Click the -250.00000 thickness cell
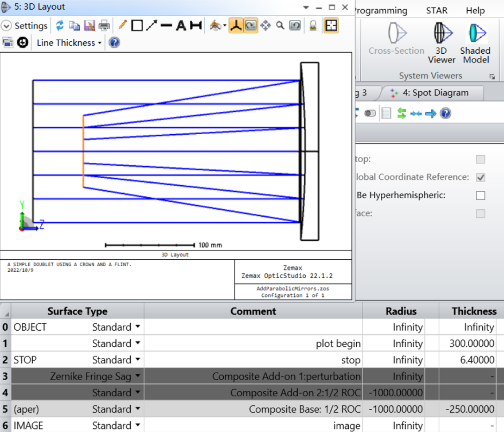This screenshot has width=504, height=432. 467,409
